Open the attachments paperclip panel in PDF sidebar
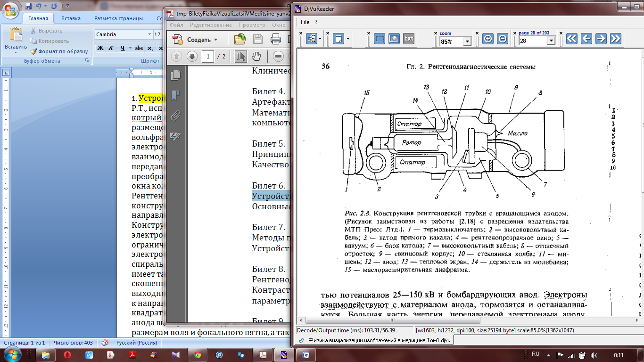The image size is (644, 362). [176, 116]
